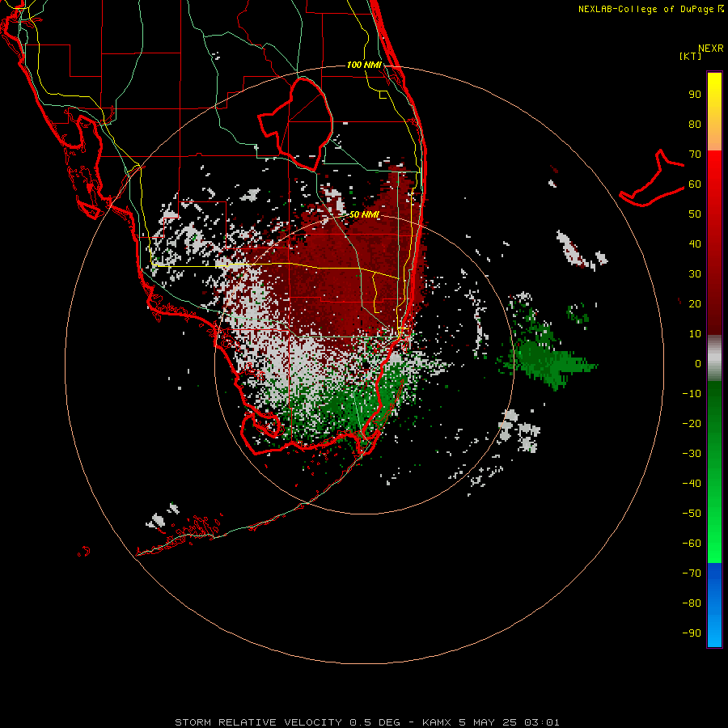728x728 pixels.
Task: Select the -90 value on the velocity scale
Action: pos(692,633)
